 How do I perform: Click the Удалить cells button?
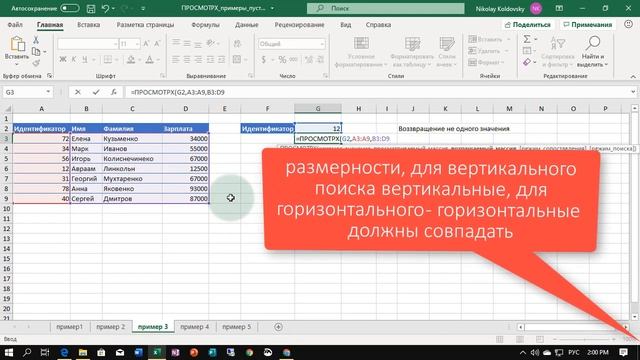488,51
